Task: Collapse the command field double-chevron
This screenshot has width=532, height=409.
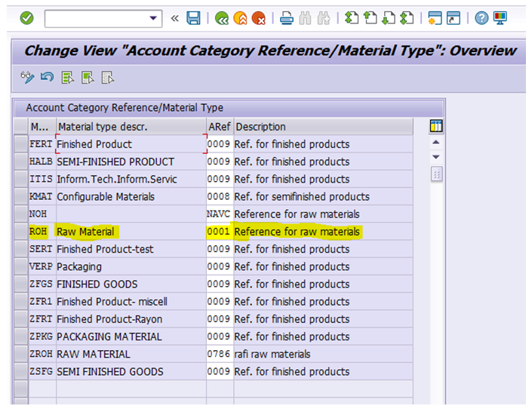Action: 175,18
